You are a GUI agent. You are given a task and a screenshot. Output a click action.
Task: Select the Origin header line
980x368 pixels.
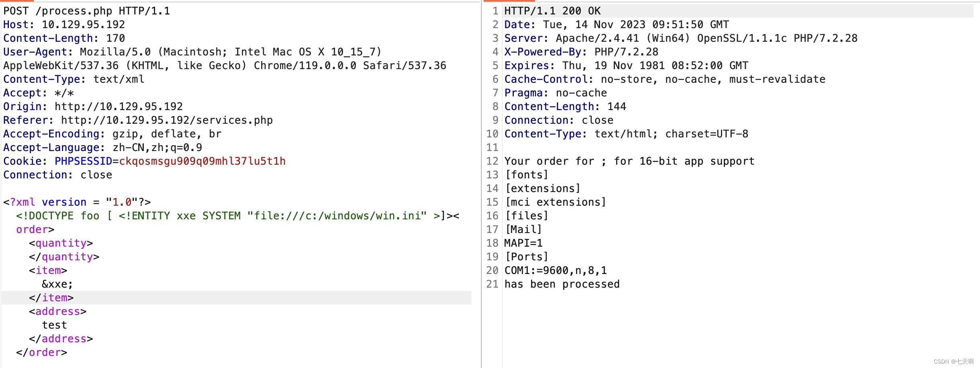point(93,106)
